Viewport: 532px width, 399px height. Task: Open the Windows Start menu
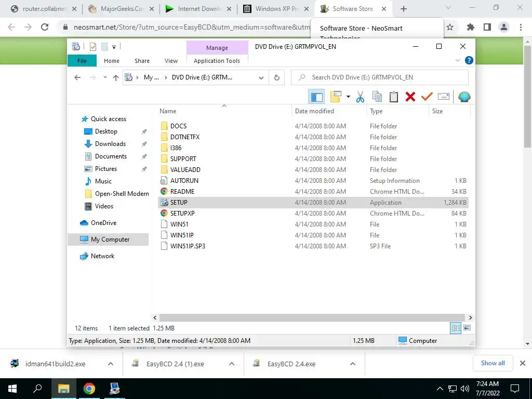coord(12,389)
